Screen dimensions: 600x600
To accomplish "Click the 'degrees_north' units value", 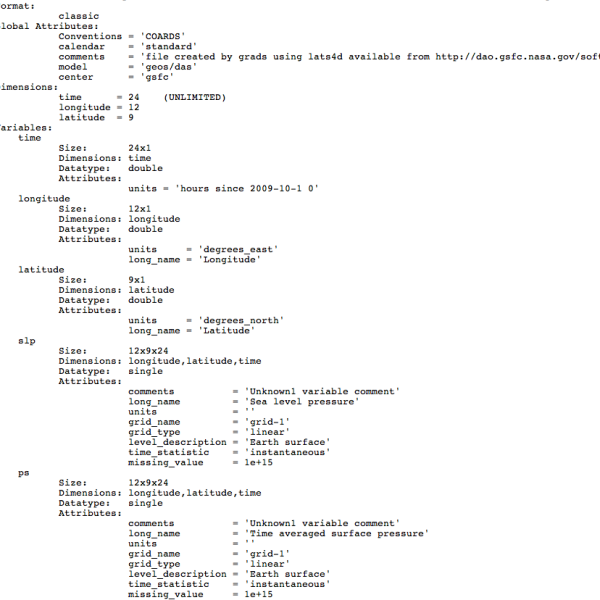I will (241, 320).
